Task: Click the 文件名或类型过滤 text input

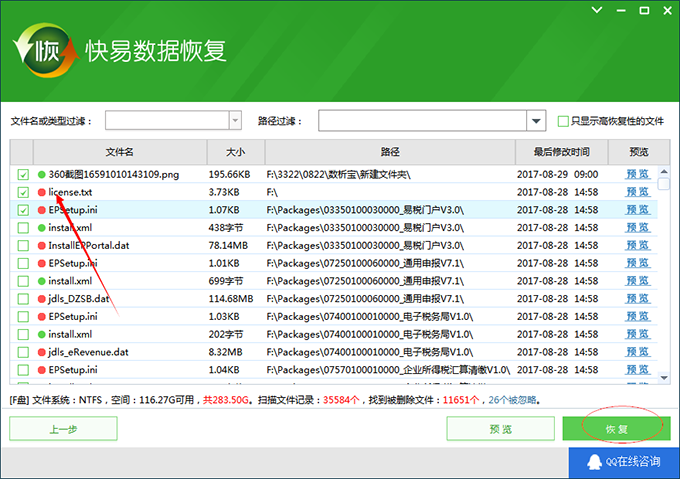Action: pos(166,121)
